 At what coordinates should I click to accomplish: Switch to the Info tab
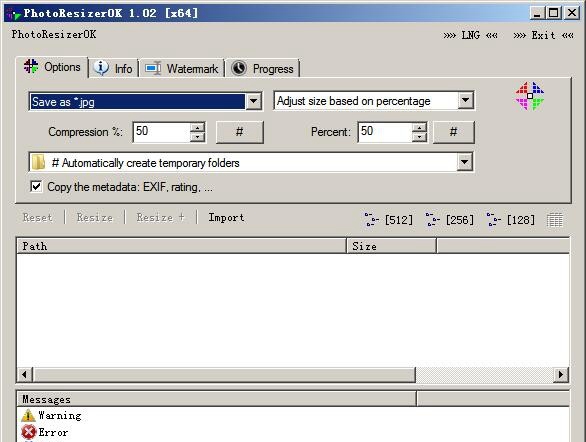point(113,69)
